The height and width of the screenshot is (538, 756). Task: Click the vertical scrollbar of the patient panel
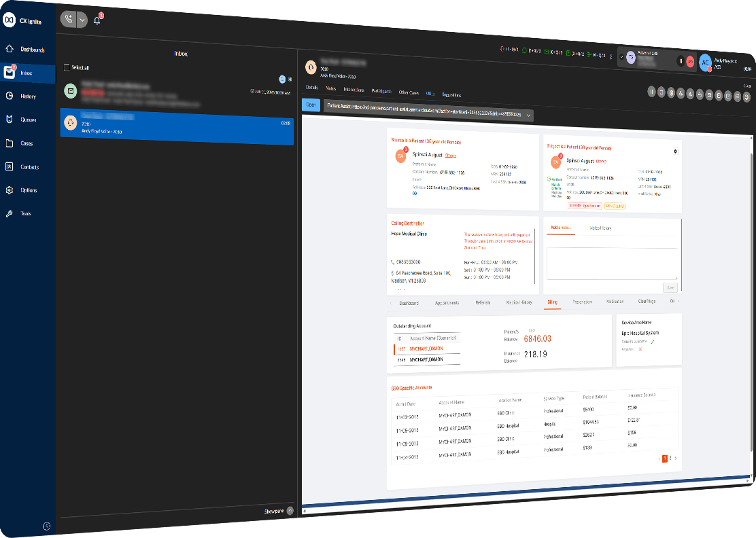pyautogui.click(x=751, y=302)
